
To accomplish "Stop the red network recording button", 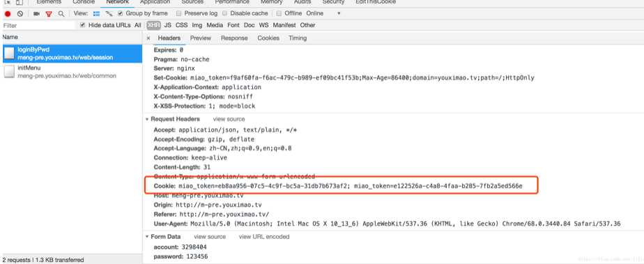I will 8,13.
